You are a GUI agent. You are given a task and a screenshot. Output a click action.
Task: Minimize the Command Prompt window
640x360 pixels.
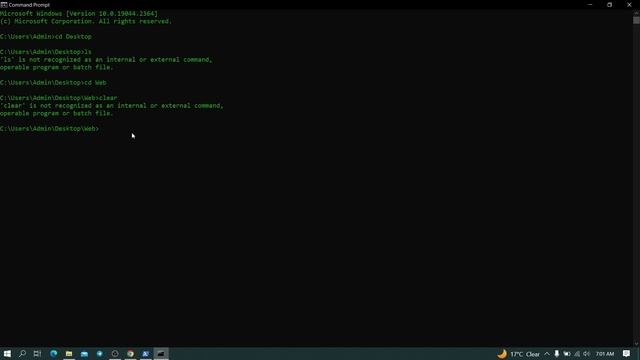[x=590, y=5]
